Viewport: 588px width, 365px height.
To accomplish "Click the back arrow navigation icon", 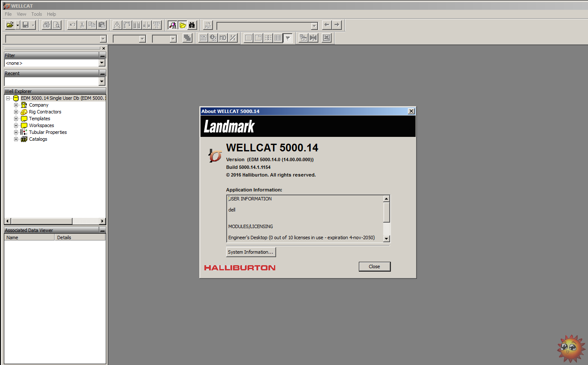I will click(x=327, y=25).
